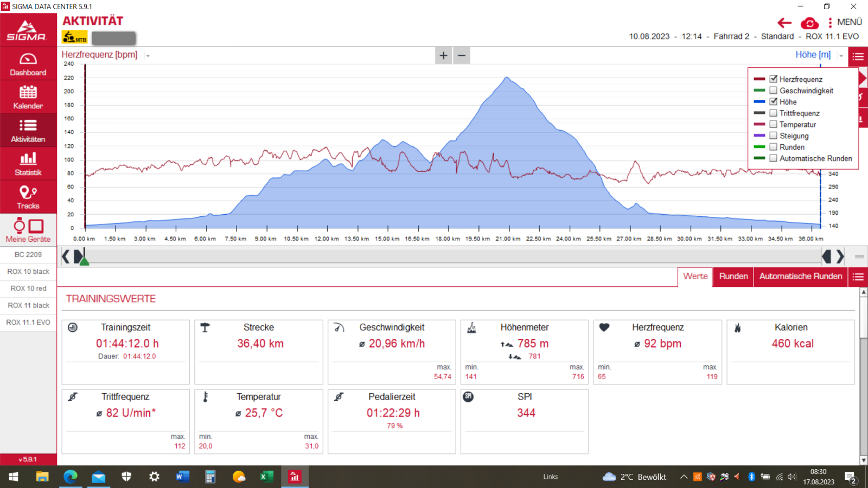Enable the Geschwindigkeit checkbox
The height and width of the screenshot is (488, 868).
pyautogui.click(x=774, y=91)
